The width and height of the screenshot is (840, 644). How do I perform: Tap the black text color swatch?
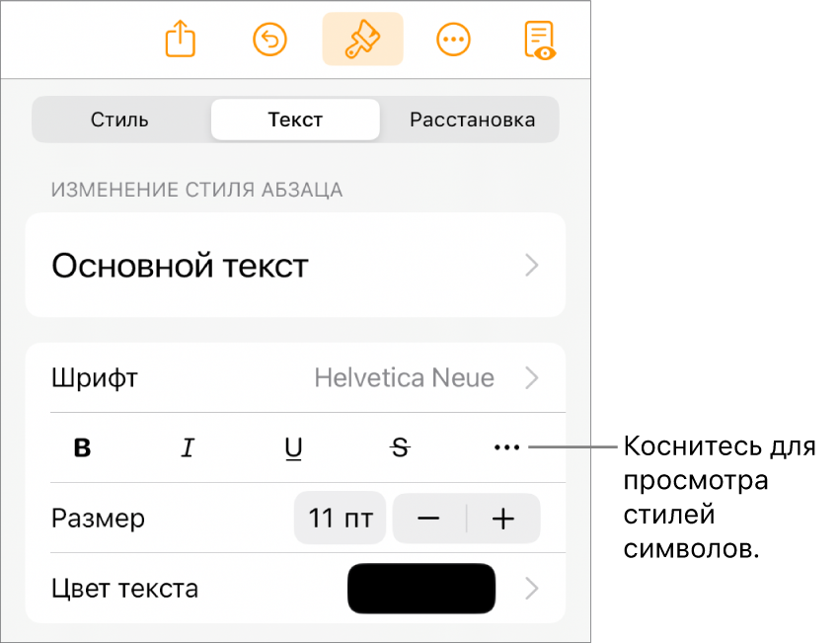pos(421,589)
